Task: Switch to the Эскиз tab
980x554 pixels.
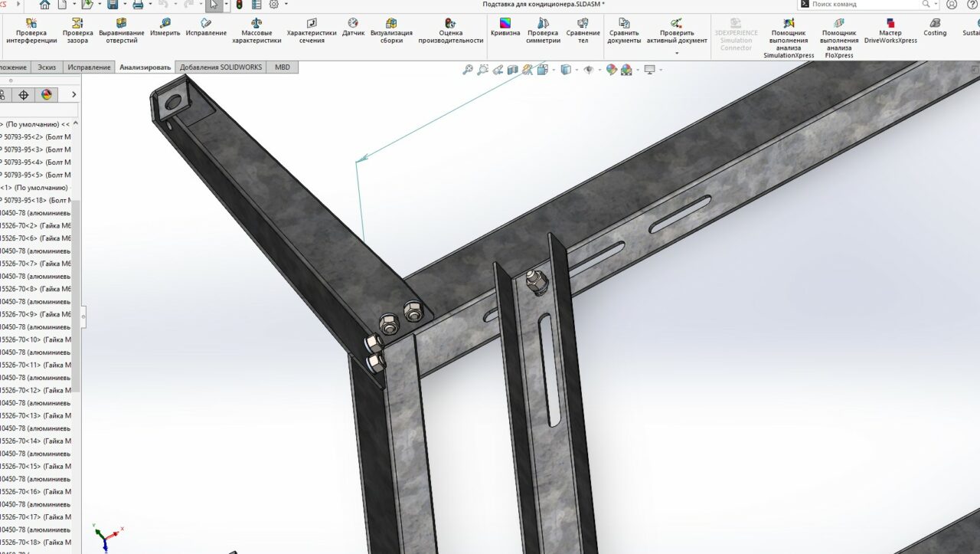Action: coord(46,67)
